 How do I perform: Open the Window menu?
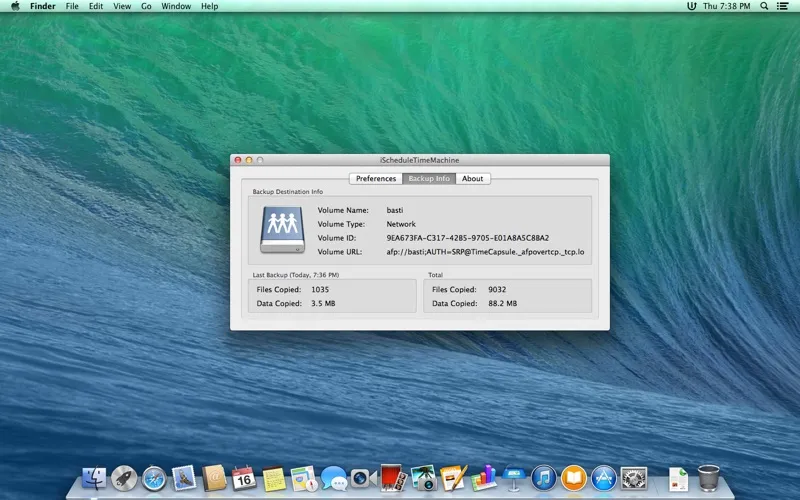(x=176, y=6)
